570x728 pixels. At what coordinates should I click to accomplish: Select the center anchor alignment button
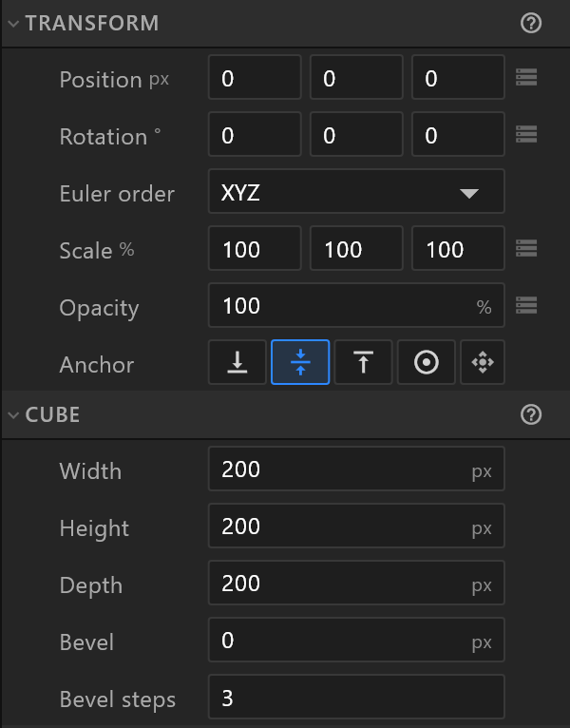300,362
